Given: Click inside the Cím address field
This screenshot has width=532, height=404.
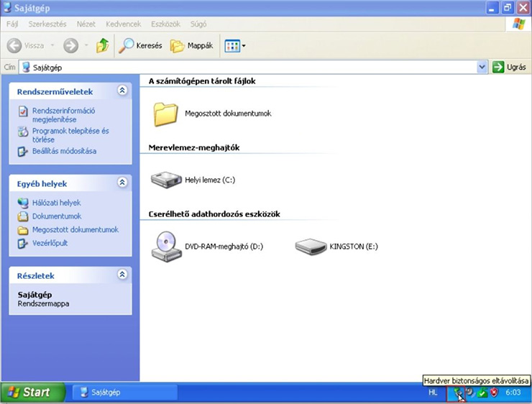Looking at the screenshot, I should pos(252,67).
